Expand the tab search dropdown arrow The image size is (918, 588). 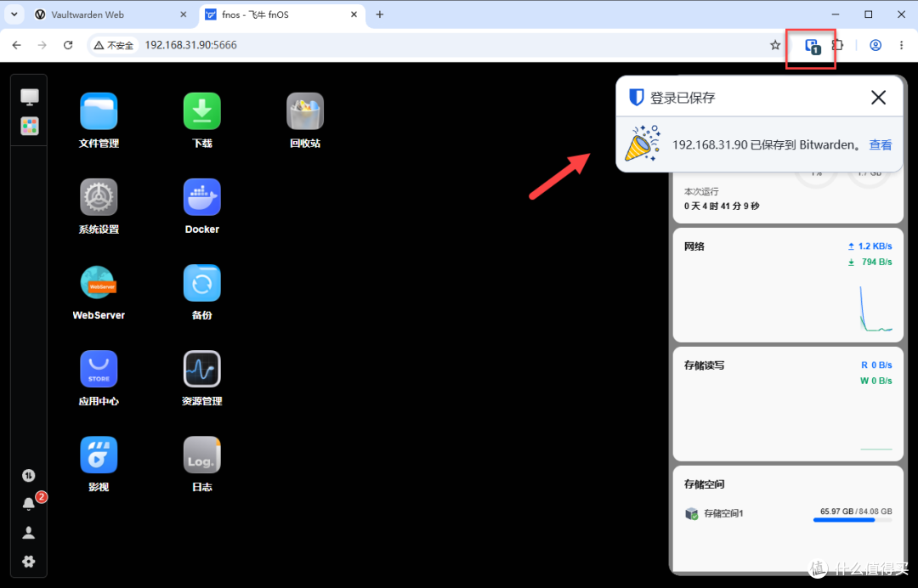point(14,14)
